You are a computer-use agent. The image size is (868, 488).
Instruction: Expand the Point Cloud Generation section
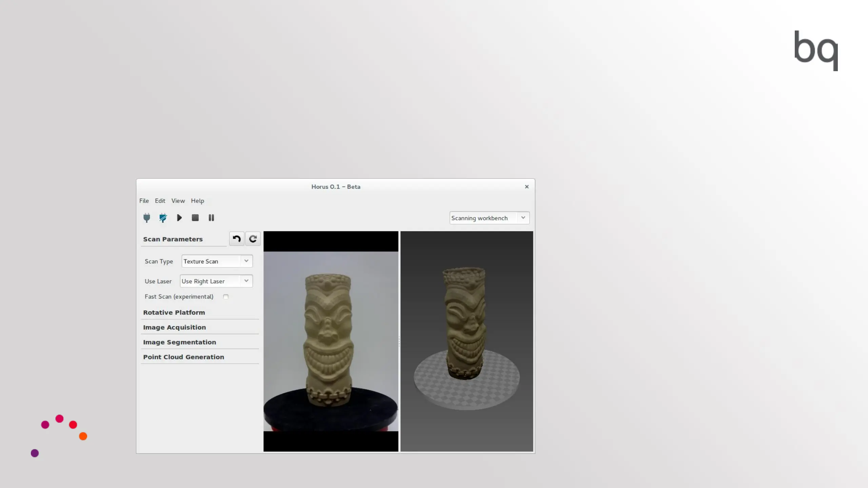click(x=183, y=357)
